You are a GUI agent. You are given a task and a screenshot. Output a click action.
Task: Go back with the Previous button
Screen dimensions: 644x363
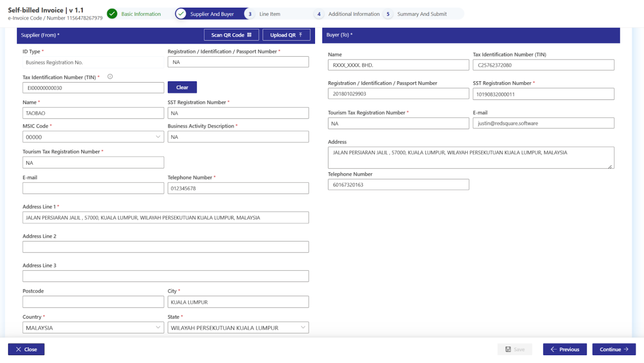(565, 349)
